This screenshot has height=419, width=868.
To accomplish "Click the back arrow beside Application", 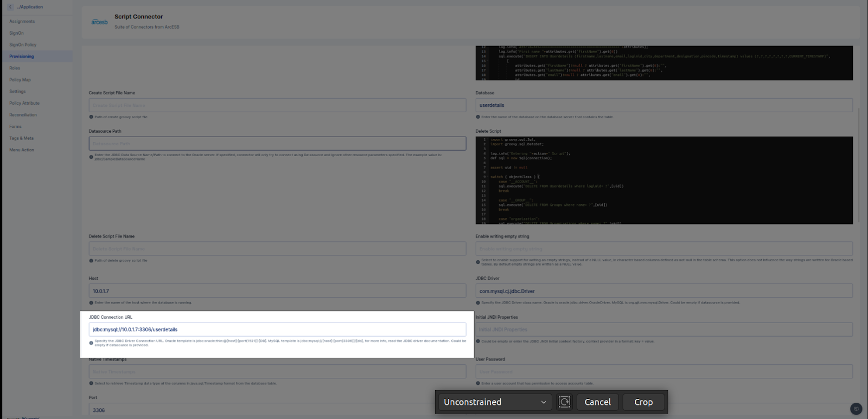I will tap(10, 7).
